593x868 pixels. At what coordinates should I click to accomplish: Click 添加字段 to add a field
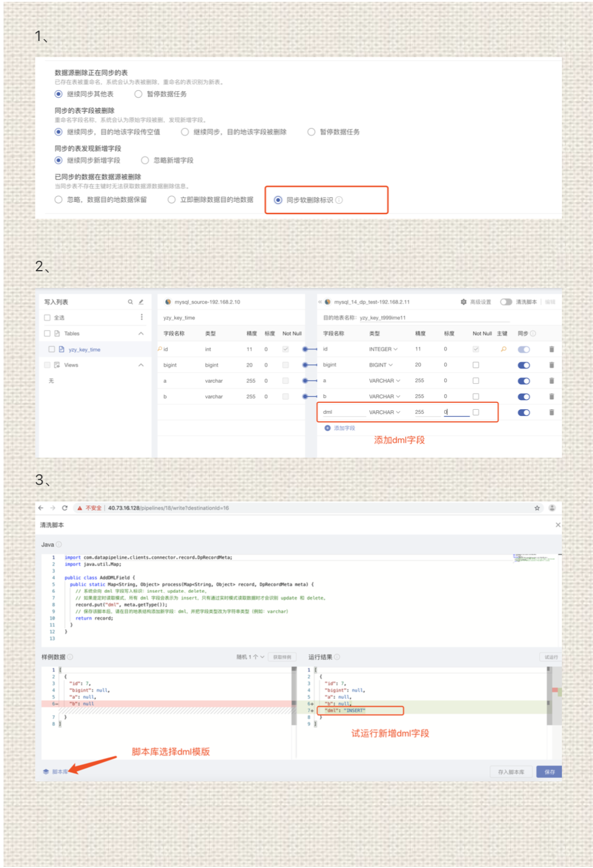[340, 428]
